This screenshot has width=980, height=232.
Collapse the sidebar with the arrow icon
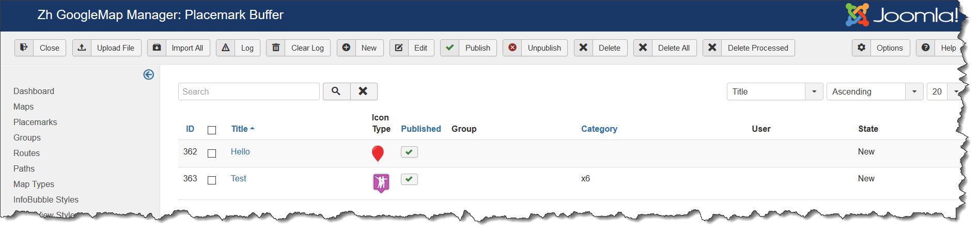[149, 74]
